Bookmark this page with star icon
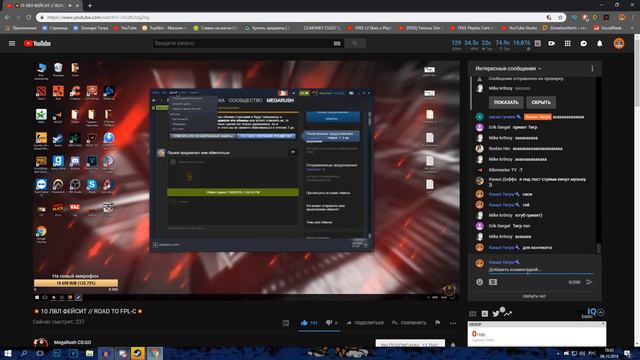640x360 pixels. point(560,18)
